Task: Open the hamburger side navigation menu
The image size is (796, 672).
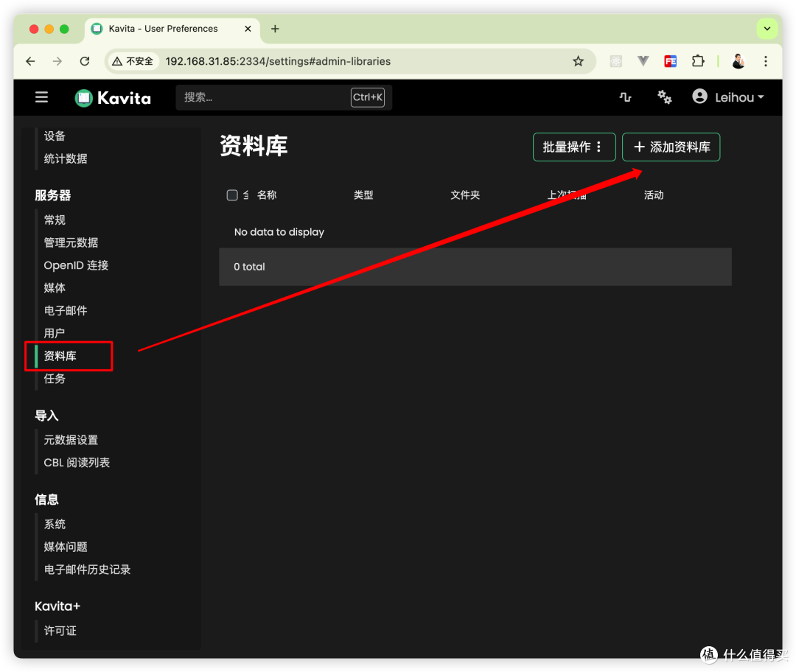Action: pyautogui.click(x=41, y=97)
